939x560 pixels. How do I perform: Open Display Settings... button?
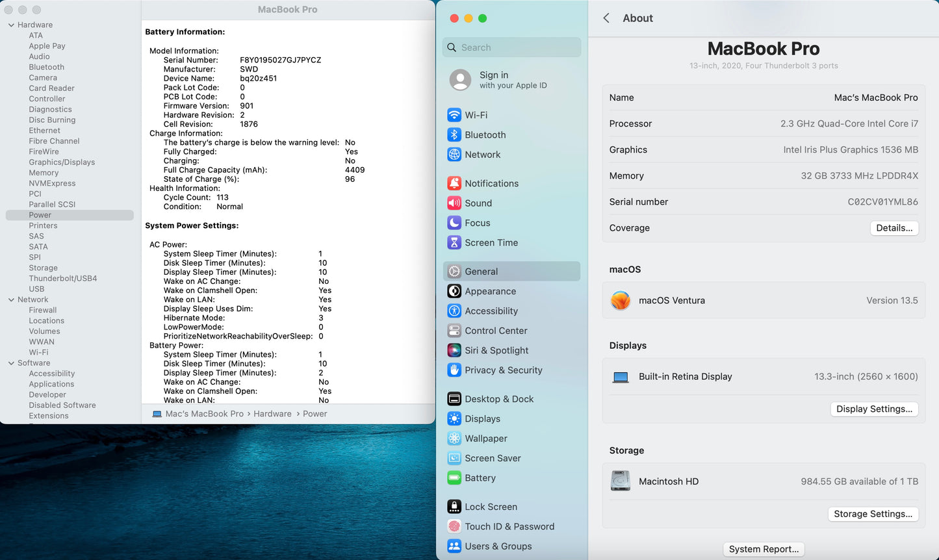pyautogui.click(x=874, y=409)
